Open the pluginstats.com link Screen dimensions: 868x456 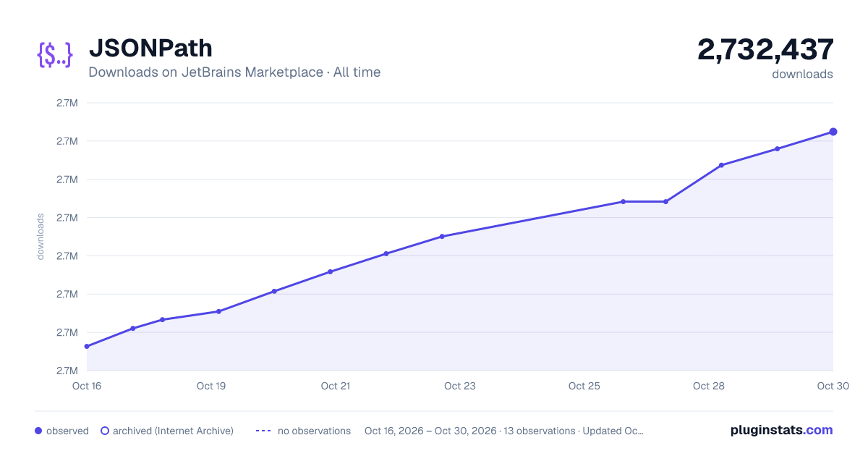coord(782,430)
